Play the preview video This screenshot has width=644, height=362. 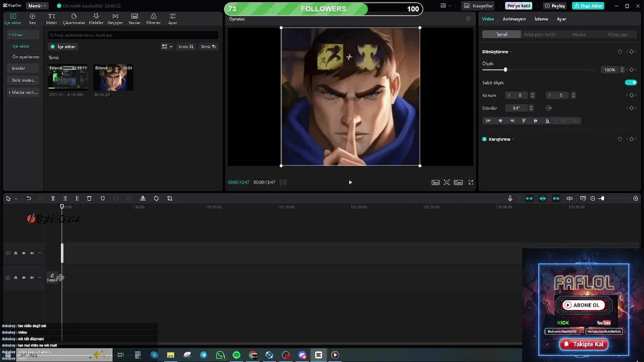(350, 183)
